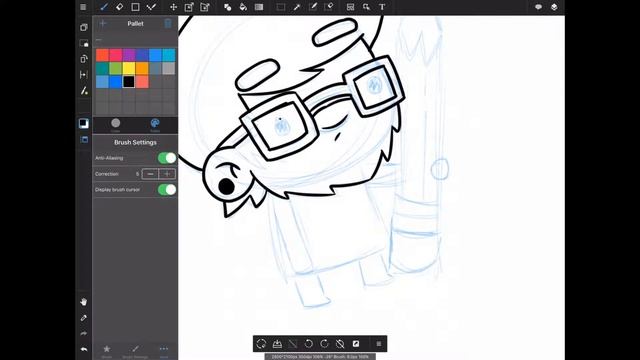The height and width of the screenshot is (360, 640).
Task: Select the Divide Panel tool
Action: (350, 7)
